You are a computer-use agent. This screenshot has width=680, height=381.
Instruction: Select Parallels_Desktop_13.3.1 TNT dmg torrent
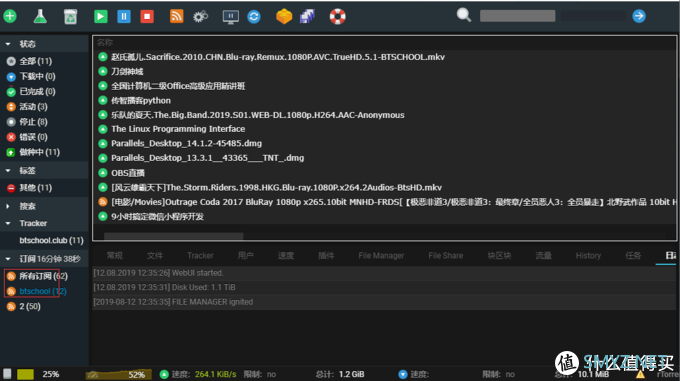click(x=207, y=158)
